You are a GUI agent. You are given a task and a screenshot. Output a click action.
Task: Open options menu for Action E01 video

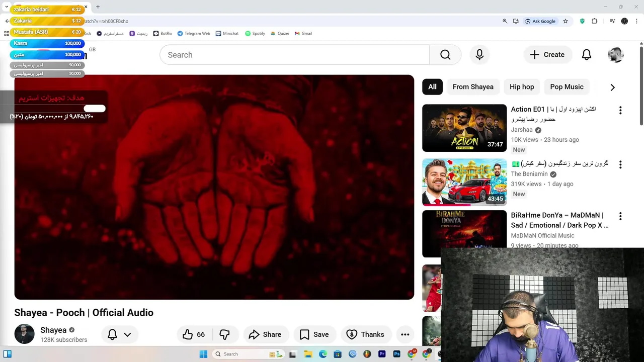(x=620, y=110)
